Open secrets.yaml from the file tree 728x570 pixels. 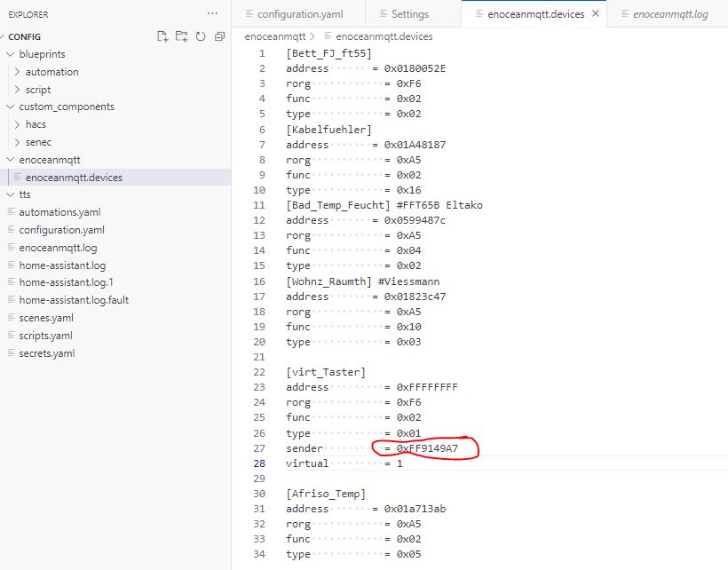(46, 353)
